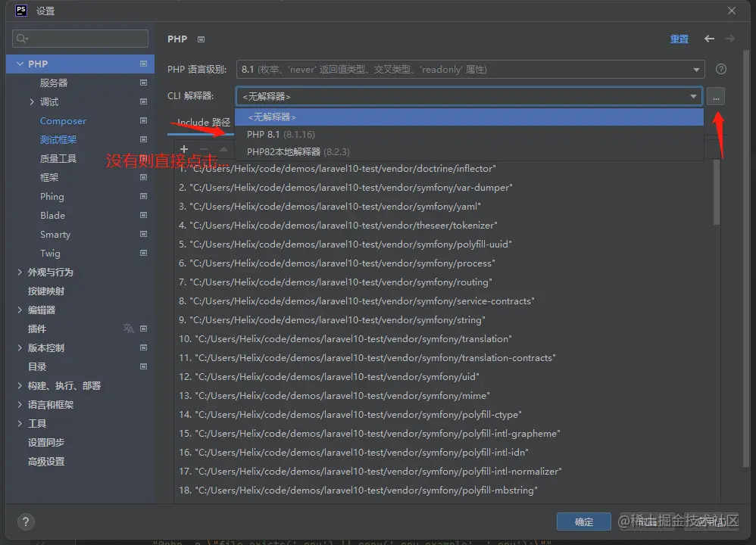Open the 服务器 settings page
This screenshot has height=545, width=756.
(x=54, y=83)
